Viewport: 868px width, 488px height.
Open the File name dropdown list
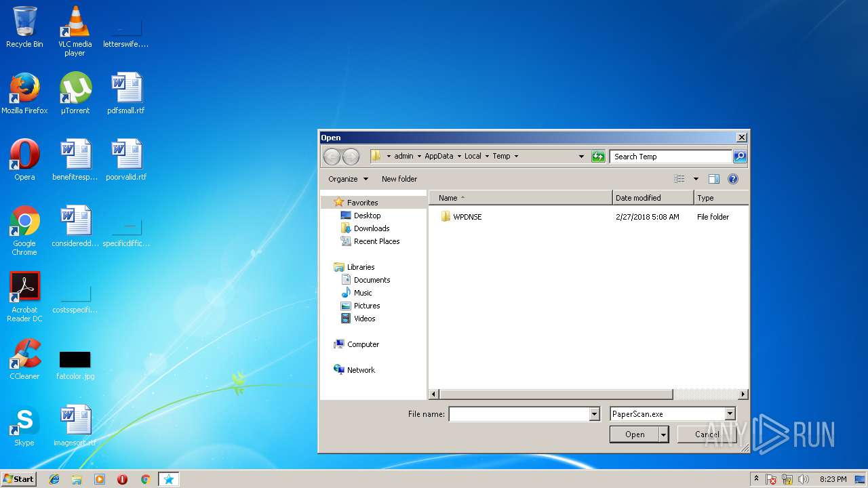(595, 414)
